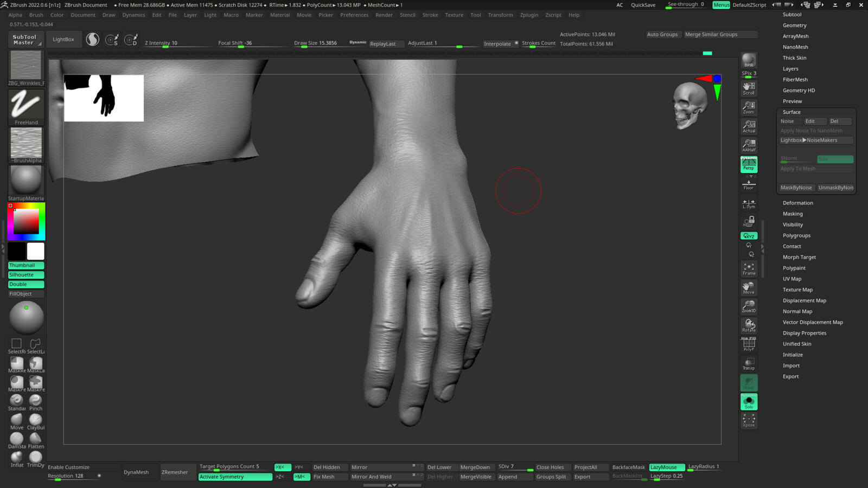Image resolution: width=868 pixels, height=488 pixels.
Task: Click the MaskByNoise button
Action: click(796, 188)
